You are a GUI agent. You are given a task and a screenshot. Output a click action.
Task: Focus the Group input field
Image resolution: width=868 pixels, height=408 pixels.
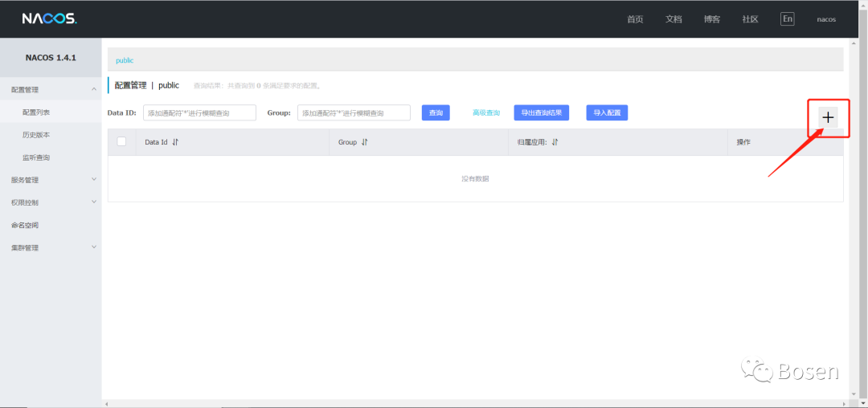pos(354,112)
